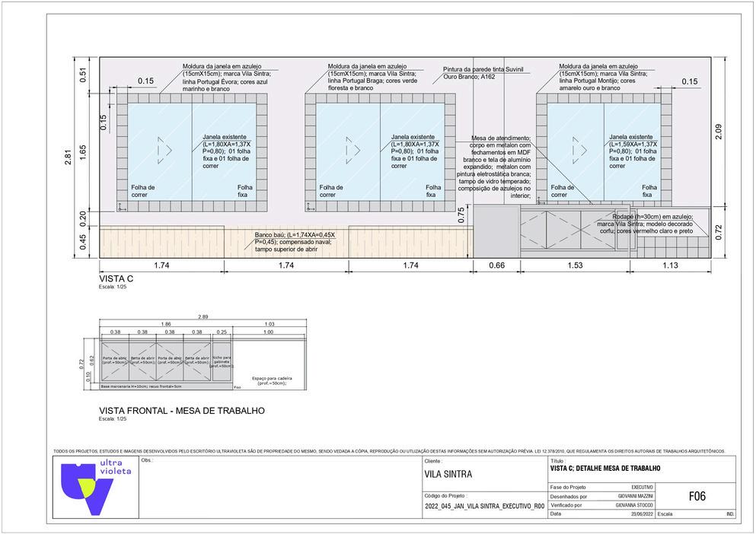
Task: Click the 'Código do Projeto :' label
Action: pyautogui.click(x=445, y=495)
